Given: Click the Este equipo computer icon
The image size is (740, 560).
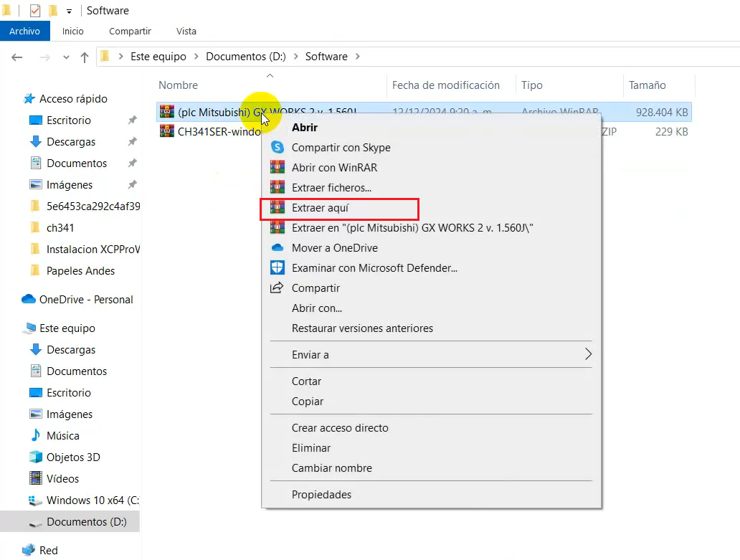Looking at the screenshot, I should click(29, 328).
